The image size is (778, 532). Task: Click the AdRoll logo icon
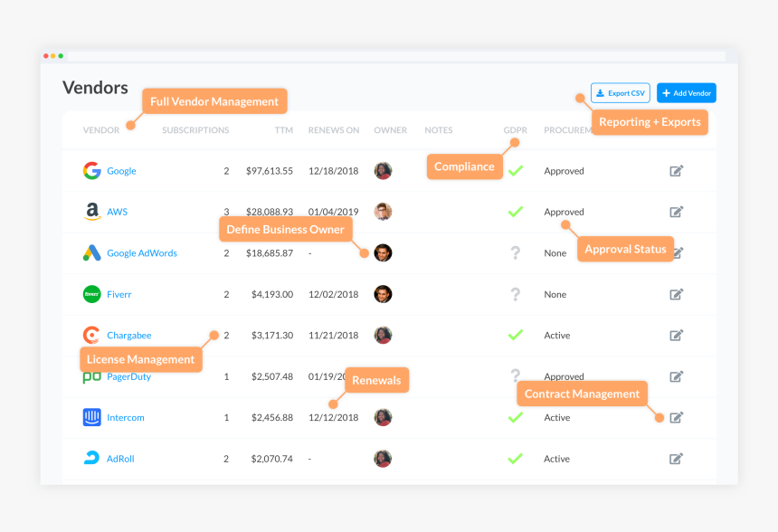[x=91, y=459]
